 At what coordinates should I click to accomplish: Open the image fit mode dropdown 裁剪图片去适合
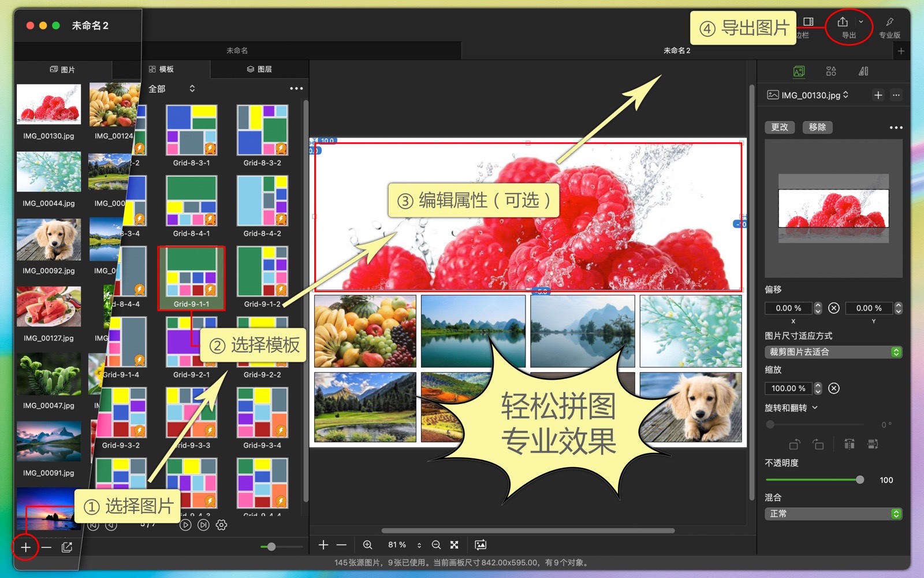pyautogui.click(x=833, y=352)
